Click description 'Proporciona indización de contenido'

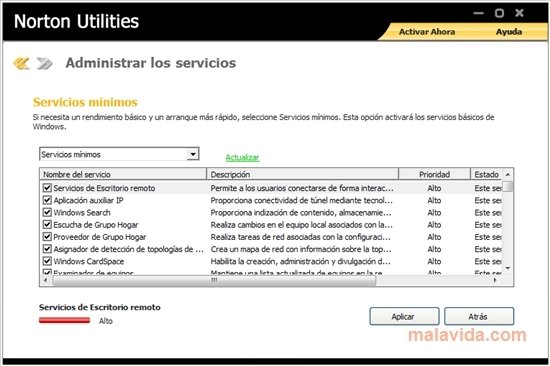click(x=301, y=213)
